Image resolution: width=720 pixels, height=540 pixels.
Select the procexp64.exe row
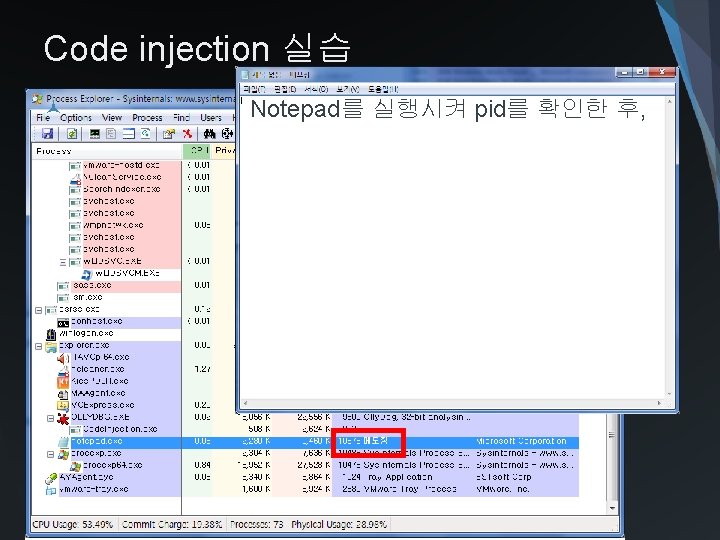305,466
